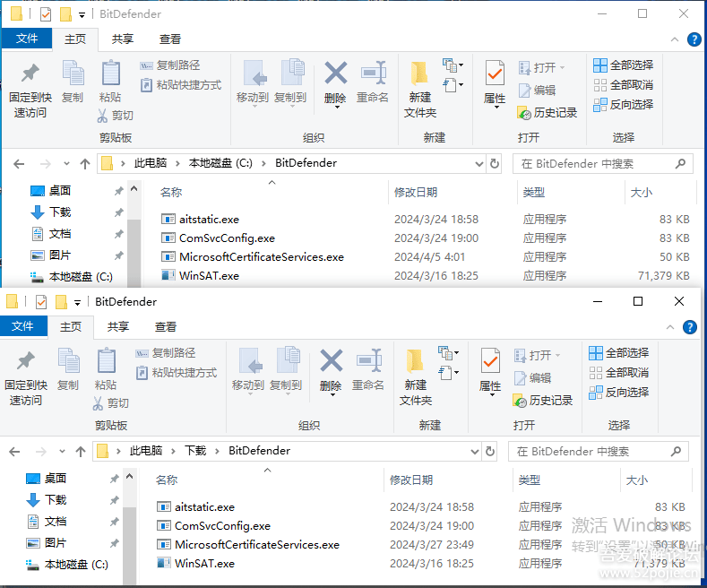Click the help question mark in top window
Viewport: 707px width, 588px height.
(694, 39)
